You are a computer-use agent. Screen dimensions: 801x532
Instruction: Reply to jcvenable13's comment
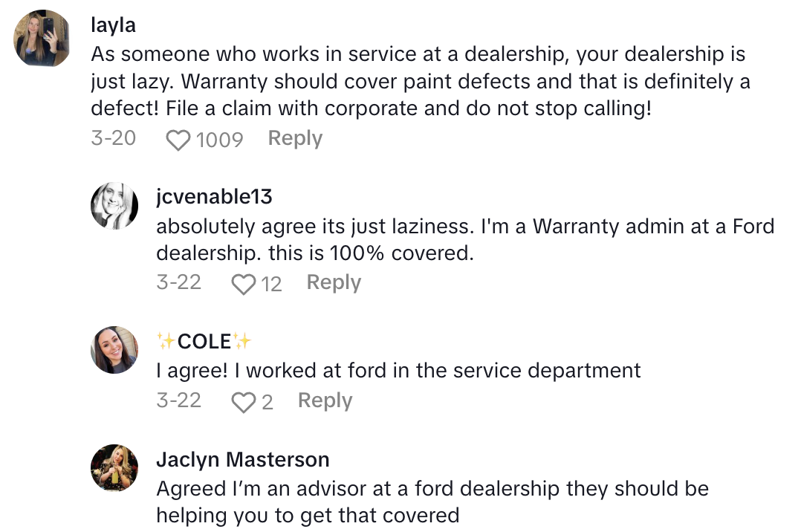pos(334,283)
